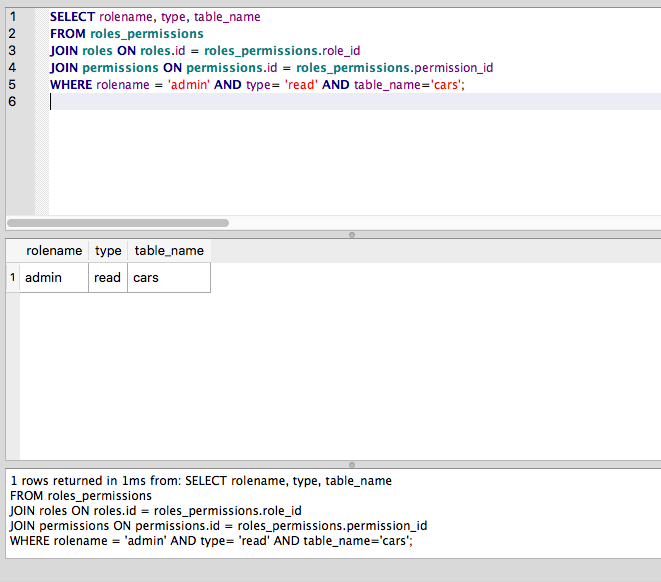Click permission_id at end of line 4

tap(454, 68)
